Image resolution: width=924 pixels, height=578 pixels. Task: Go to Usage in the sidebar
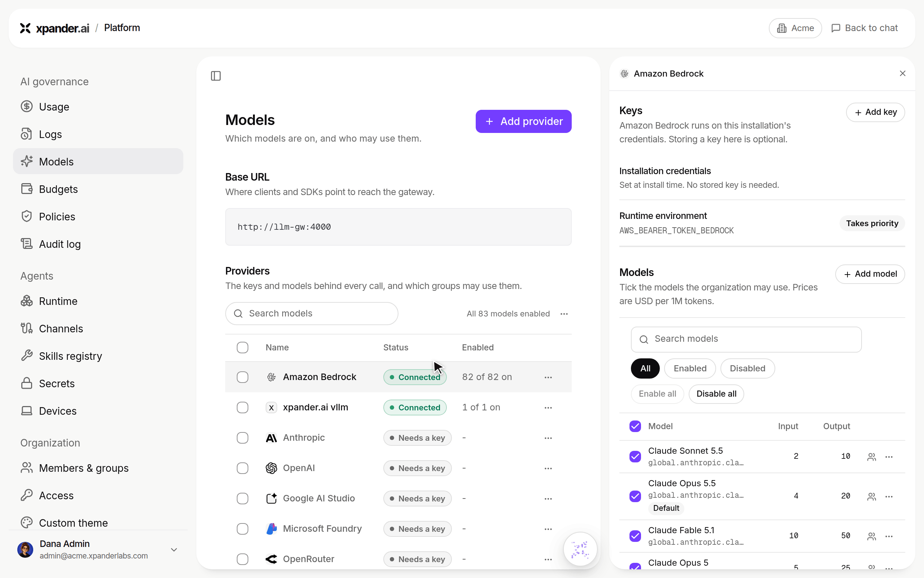[x=98, y=107]
